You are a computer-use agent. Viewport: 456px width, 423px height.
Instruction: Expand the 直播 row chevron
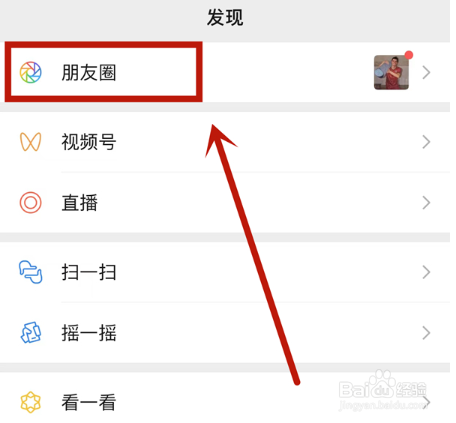[x=426, y=203]
